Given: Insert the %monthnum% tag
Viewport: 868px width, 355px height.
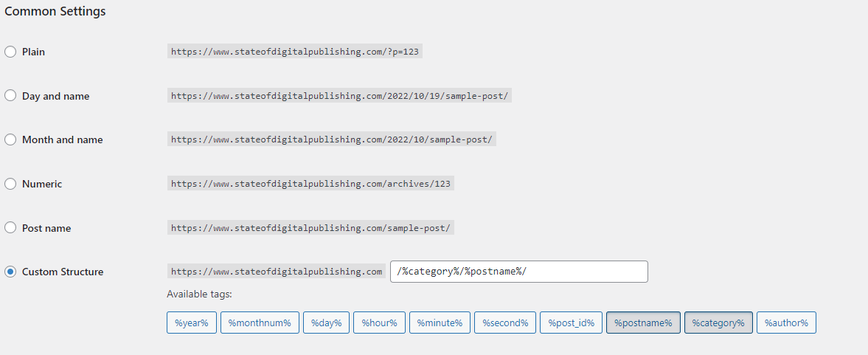Looking at the screenshot, I should point(260,323).
